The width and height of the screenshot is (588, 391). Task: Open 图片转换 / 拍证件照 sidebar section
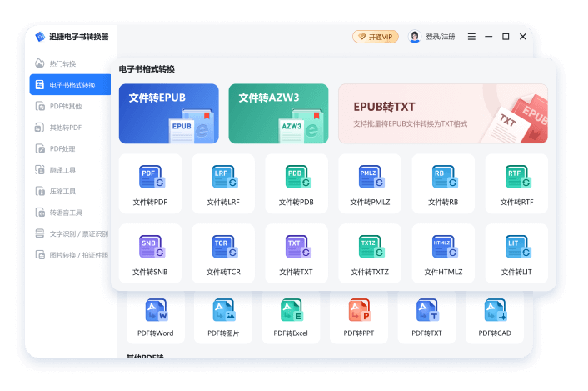coord(70,255)
